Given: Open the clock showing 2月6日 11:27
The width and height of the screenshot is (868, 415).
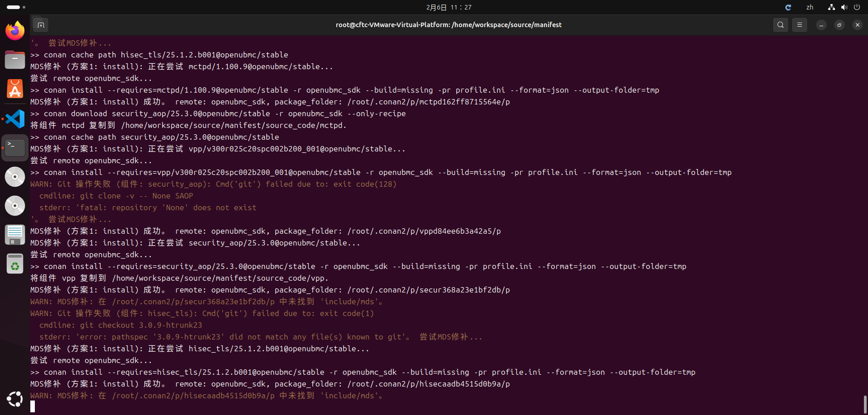Looking at the screenshot, I should [448, 7].
